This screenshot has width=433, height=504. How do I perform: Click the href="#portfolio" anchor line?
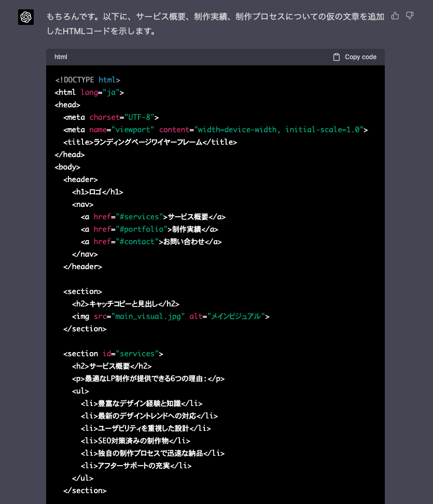coord(149,229)
